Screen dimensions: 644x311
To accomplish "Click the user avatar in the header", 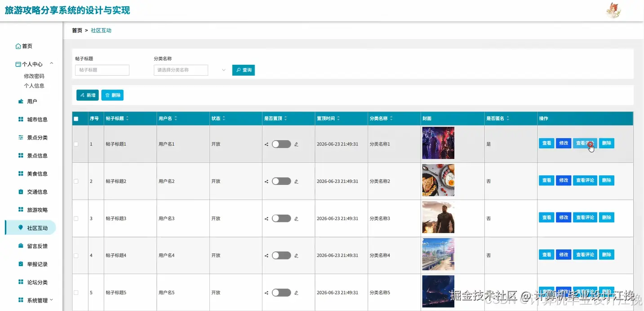I will coord(613,10).
